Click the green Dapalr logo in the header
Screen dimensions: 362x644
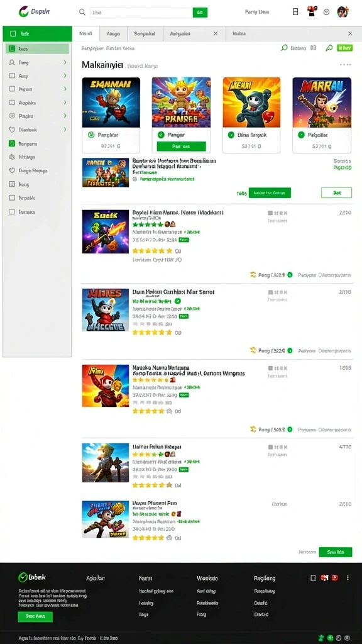23,12
